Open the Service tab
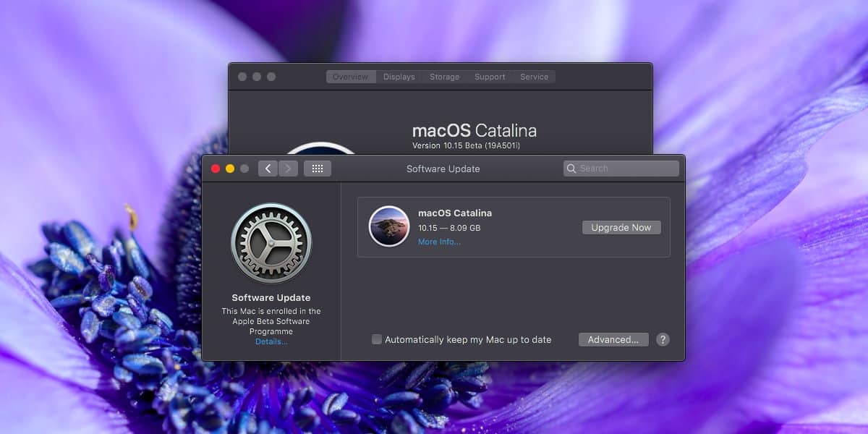Viewport: 868px width, 434px height. click(534, 77)
